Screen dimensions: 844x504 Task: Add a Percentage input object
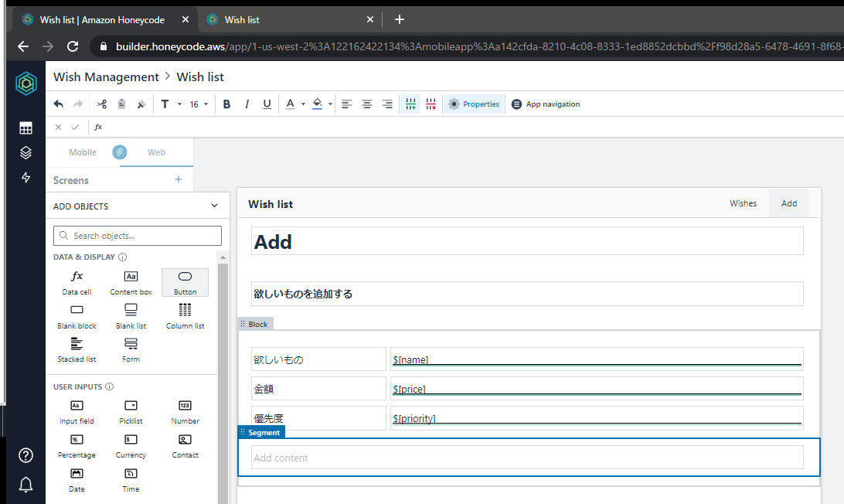point(77,446)
